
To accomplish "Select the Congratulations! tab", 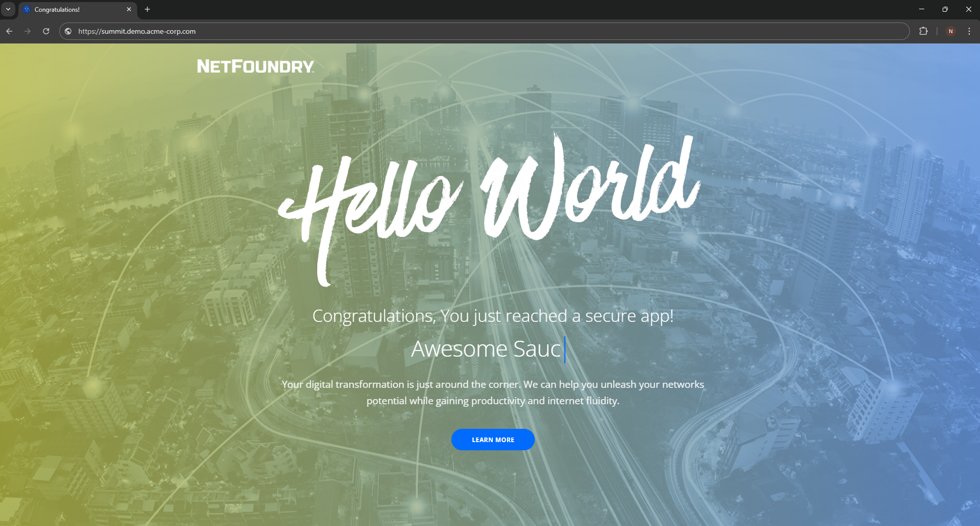I will pos(77,9).
